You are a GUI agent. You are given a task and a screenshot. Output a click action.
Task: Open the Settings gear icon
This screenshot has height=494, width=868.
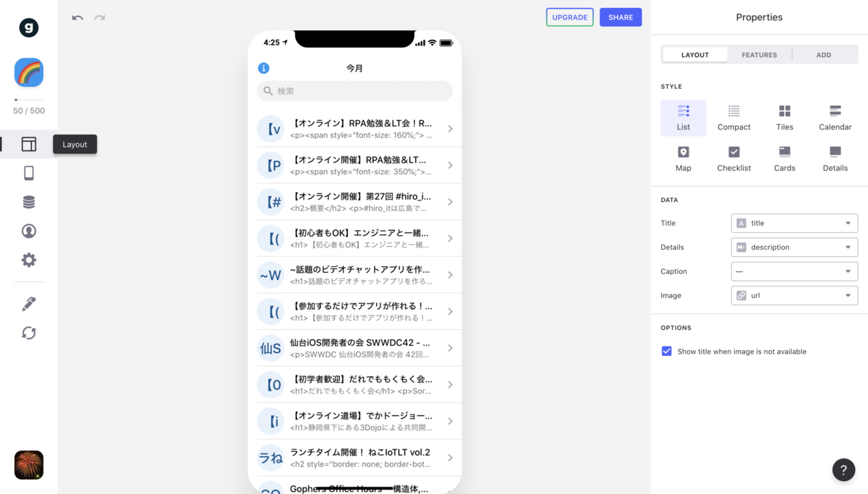[x=29, y=260]
